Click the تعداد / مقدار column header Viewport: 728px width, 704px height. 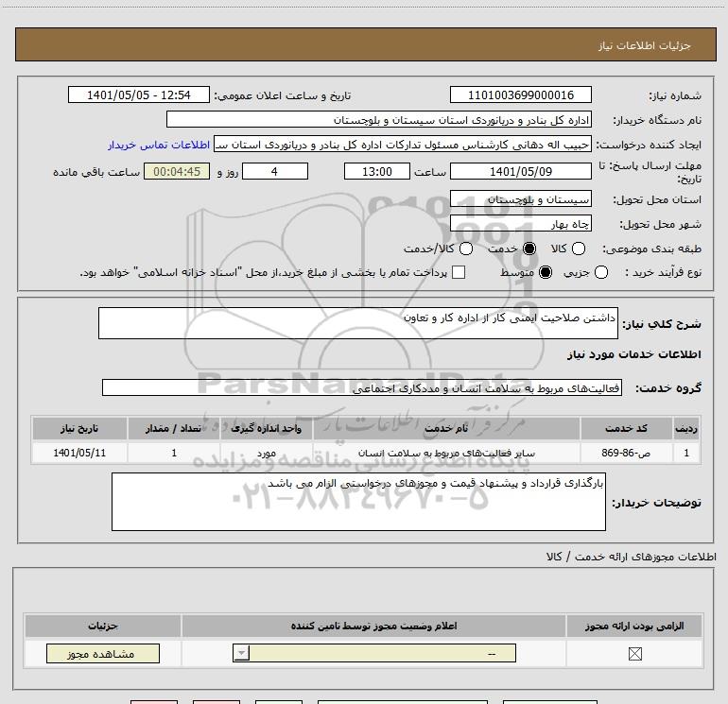[x=174, y=428]
